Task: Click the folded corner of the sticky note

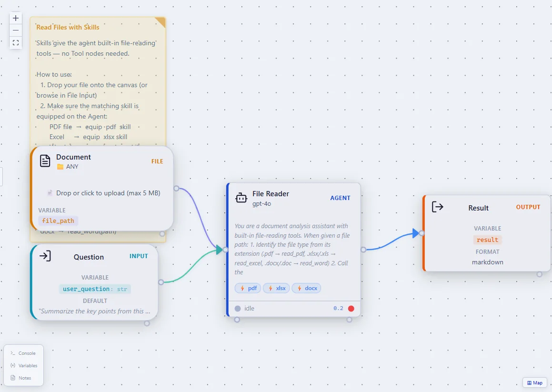Action: click(x=161, y=22)
